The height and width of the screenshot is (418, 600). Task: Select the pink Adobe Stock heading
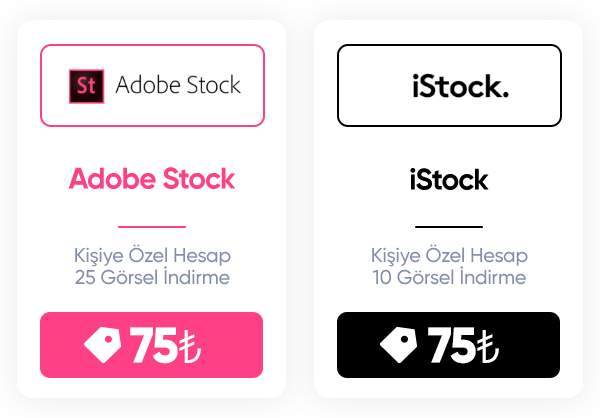tap(152, 179)
